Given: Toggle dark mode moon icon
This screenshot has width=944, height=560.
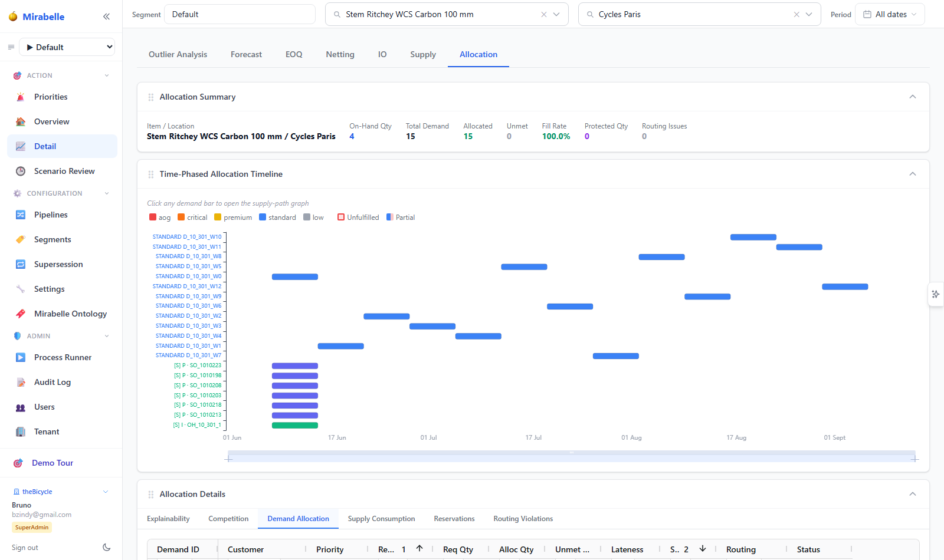Looking at the screenshot, I should [x=106, y=547].
